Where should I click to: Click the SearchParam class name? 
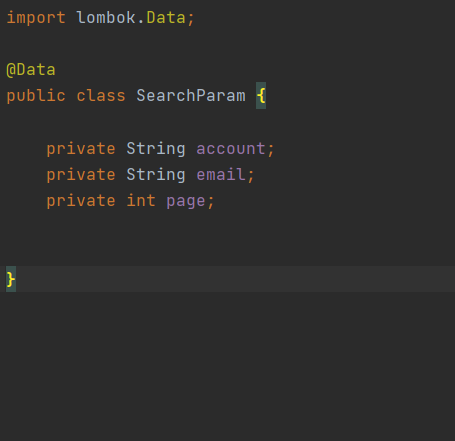tap(191, 96)
